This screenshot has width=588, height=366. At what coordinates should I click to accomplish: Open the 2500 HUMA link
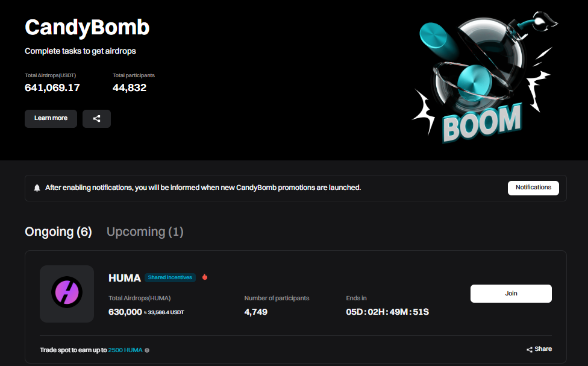tap(125, 350)
